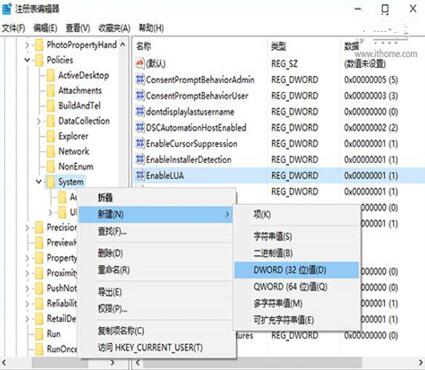Click values pane horizontal scroll-right arrow
The image size is (425, 370).
tap(420, 362)
